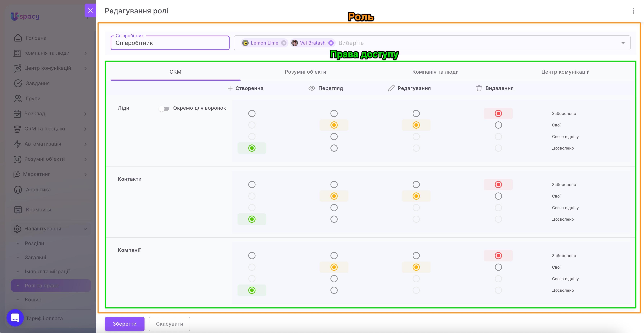The height and width of the screenshot is (333, 644).
Task: Click the Налаштування gear icon
Action: [17, 229]
